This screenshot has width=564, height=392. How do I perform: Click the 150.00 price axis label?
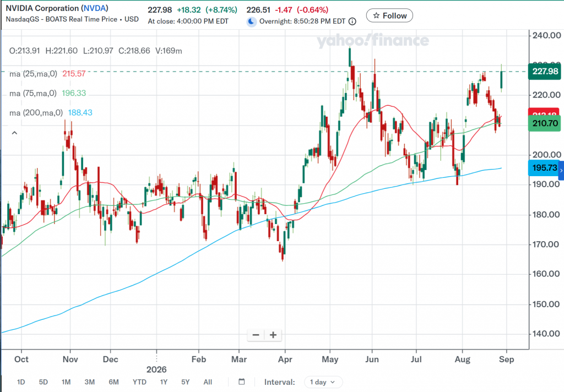click(546, 304)
